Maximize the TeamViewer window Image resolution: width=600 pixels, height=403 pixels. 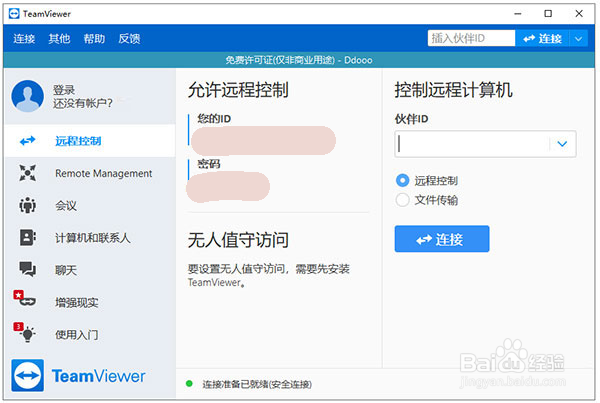(x=548, y=14)
